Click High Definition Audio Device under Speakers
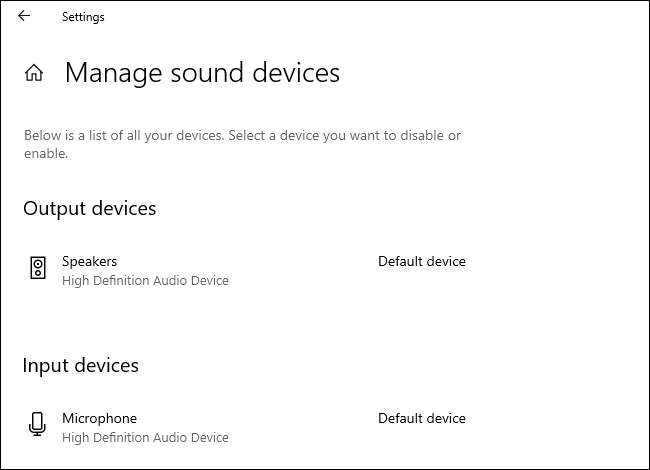Image resolution: width=650 pixels, height=470 pixels. 145,281
